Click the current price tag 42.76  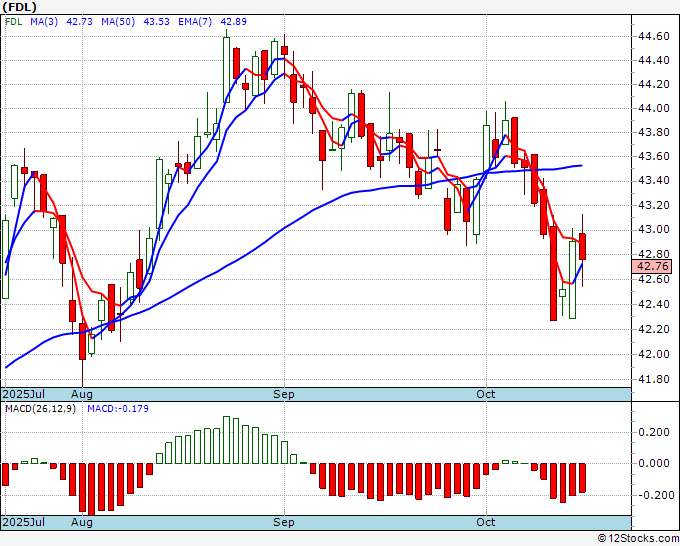pos(652,266)
